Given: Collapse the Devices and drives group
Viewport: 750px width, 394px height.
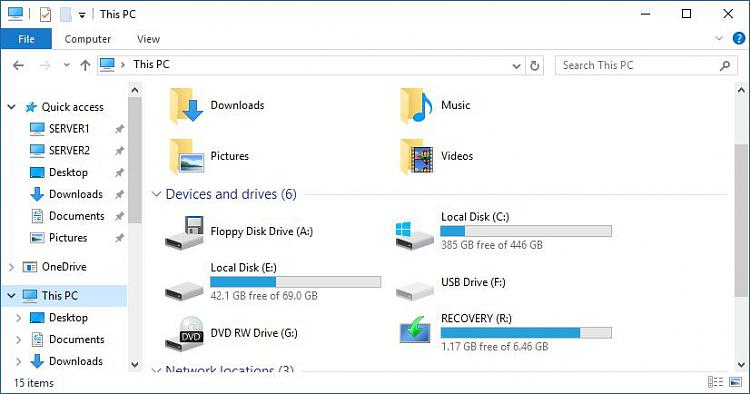Looking at the screenshot, I should tap(156, 194).
